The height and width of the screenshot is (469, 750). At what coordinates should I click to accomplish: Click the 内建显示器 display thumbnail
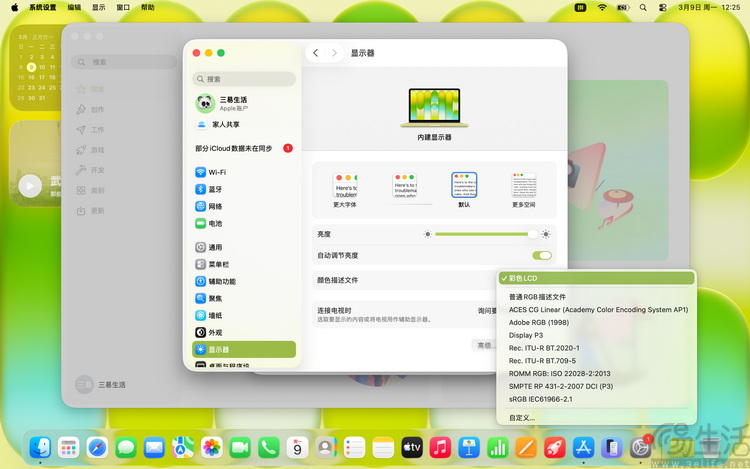click(434, 108)
